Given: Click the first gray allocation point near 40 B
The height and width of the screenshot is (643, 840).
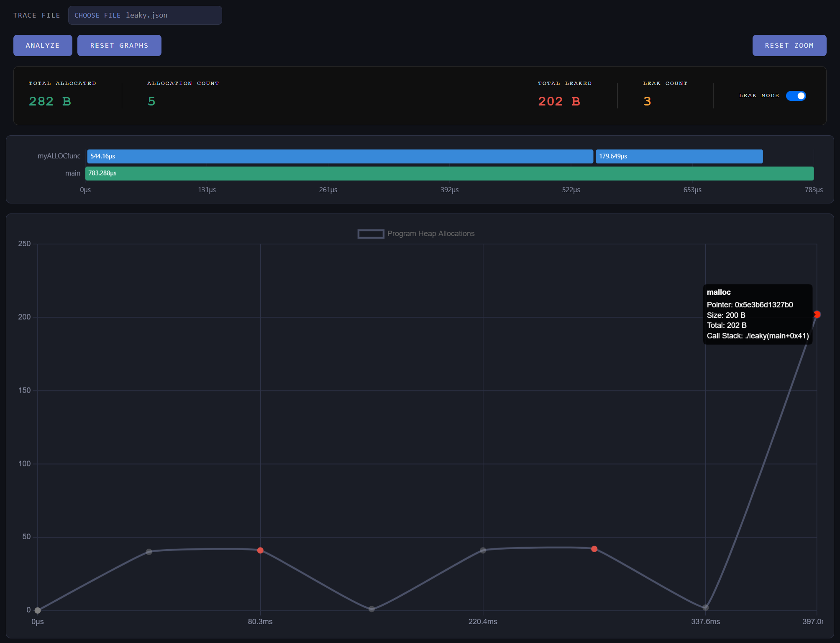Looking at the screenshot, I should [x=149, y=552].
